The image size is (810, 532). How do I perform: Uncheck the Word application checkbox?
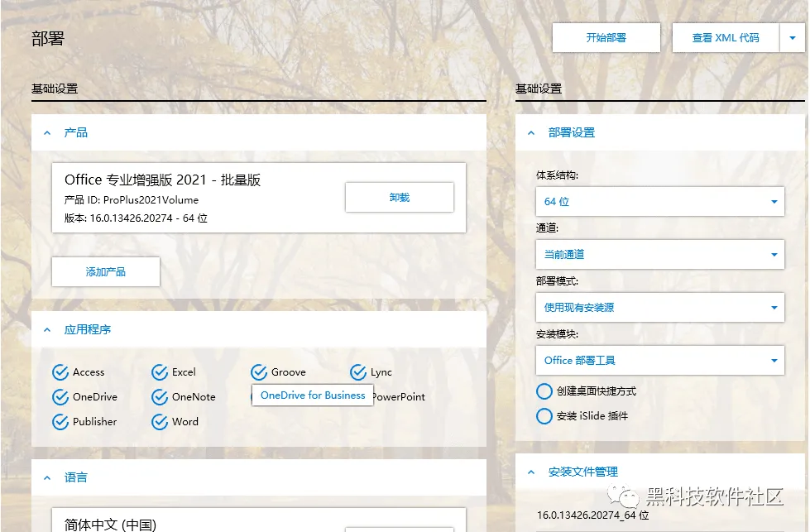point(160,421)
